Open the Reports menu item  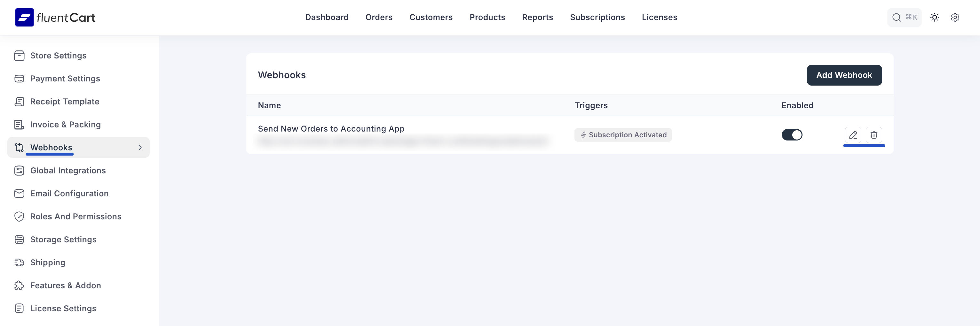tap(537, 18)
